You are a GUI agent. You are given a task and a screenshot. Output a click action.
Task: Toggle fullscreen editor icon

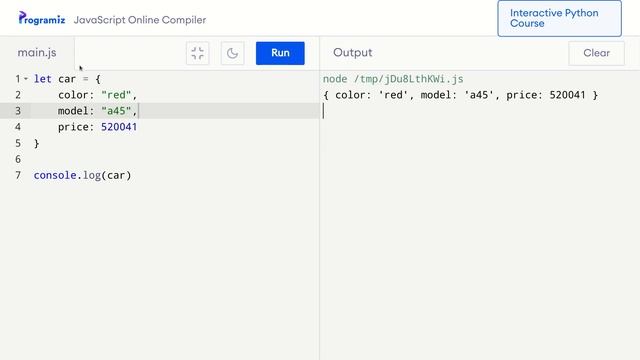pyautogui.click(x=198, y=53)
